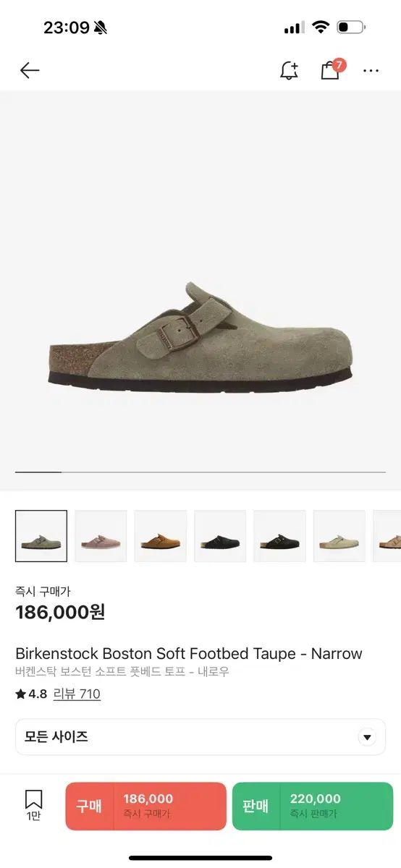The width and height of the screenshot is (401, 868).
Task: Open the 리뷰 710 reviews link
Action: (x=77, y=694)
